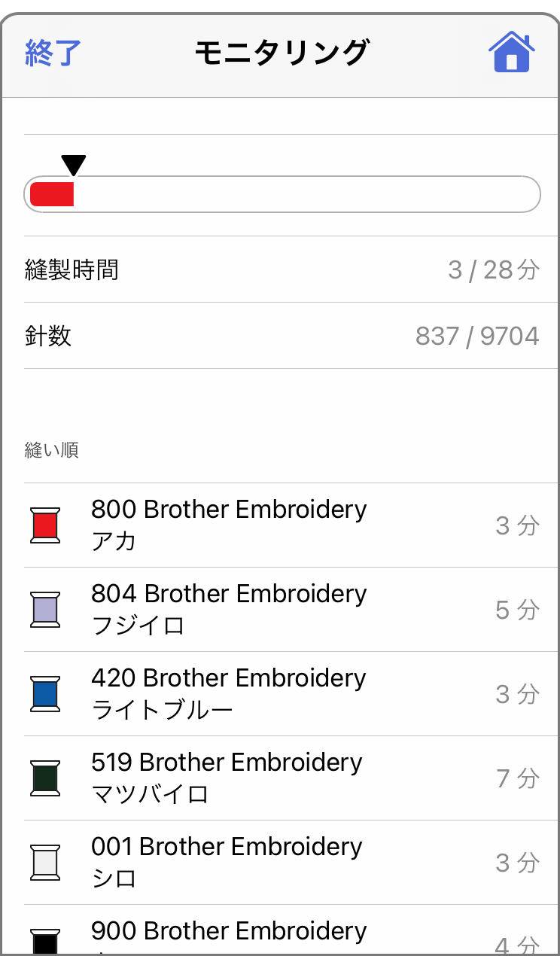This screenshot has width=560, height=956.
Task: Click the white シロ thread spool icon
Action: pos(45,862)
